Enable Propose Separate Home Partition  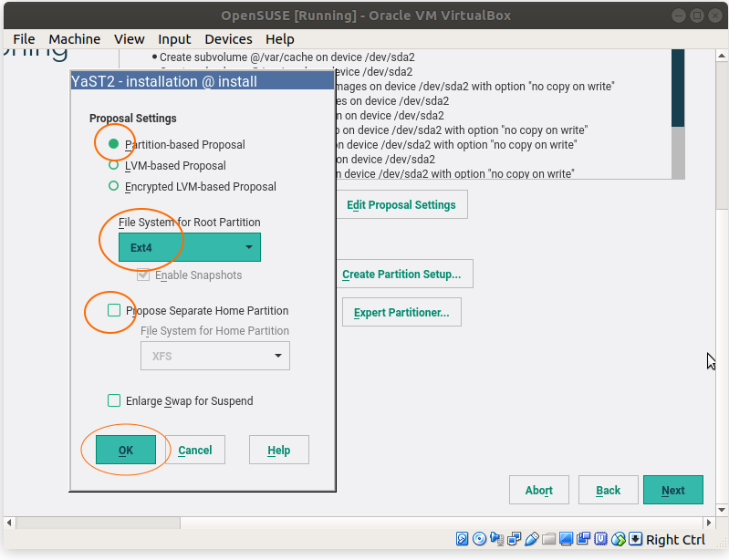[x=114, y=310]
